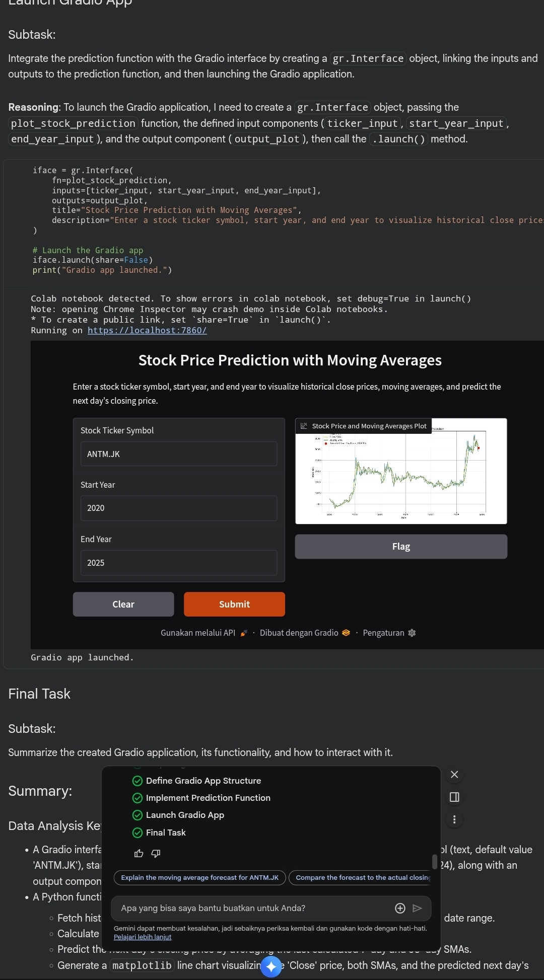Click the Stock Ticker Symbol input field
Image resolution: width=544 pixels, height=980 pixels.
click(179, 454)
